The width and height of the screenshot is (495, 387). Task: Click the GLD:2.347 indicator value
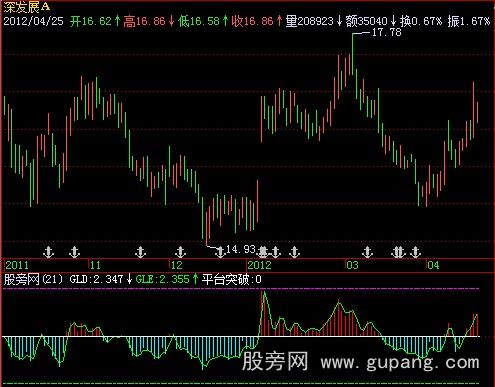coord(97,279)
